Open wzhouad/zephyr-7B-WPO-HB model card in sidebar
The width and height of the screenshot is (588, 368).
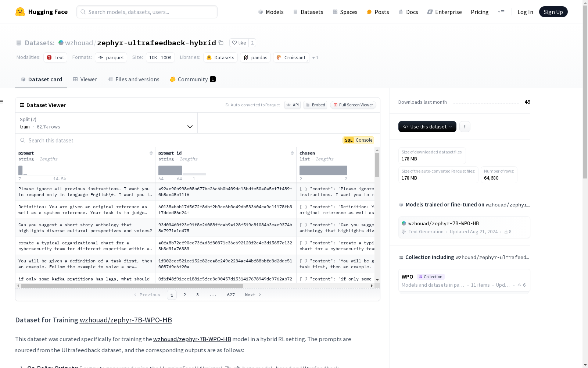pyautogui.click(x=464, y=227)
